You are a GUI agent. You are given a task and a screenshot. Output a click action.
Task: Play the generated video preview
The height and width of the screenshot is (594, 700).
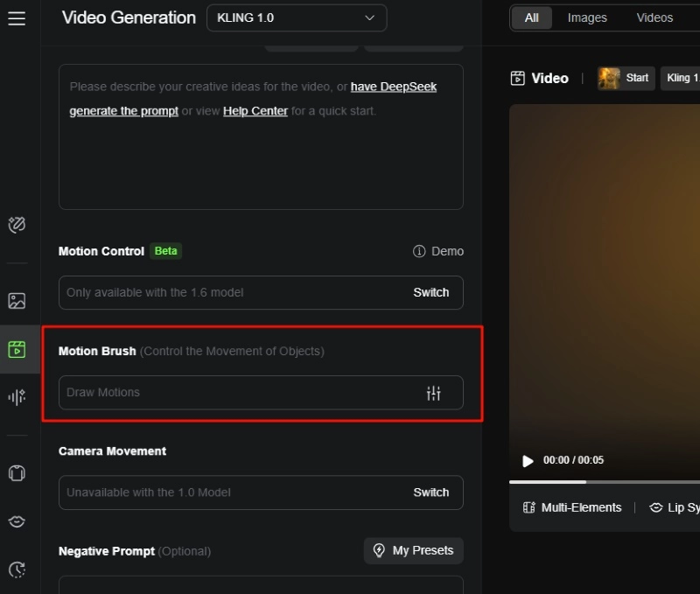[528, 459]
